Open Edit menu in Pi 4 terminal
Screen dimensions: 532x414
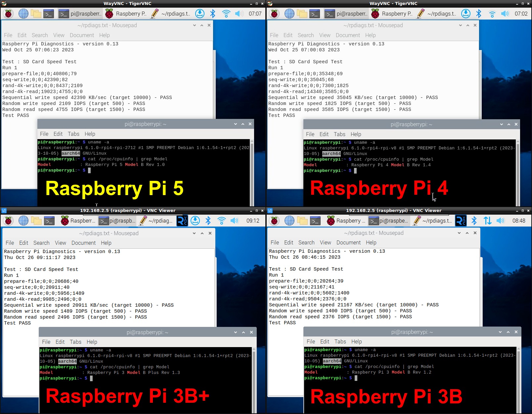point(324,134)
